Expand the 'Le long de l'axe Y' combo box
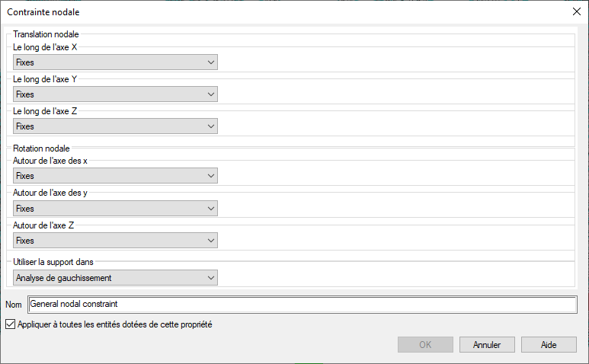 pos(115,94)
